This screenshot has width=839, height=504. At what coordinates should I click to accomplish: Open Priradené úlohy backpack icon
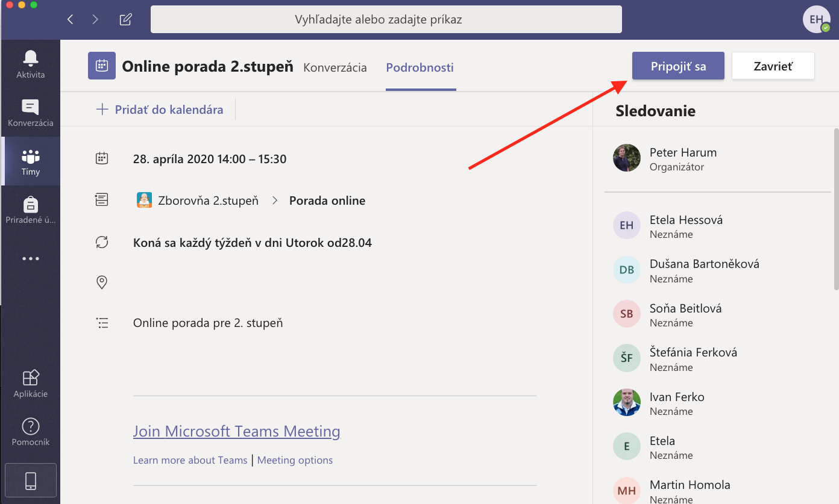[30, 210]
